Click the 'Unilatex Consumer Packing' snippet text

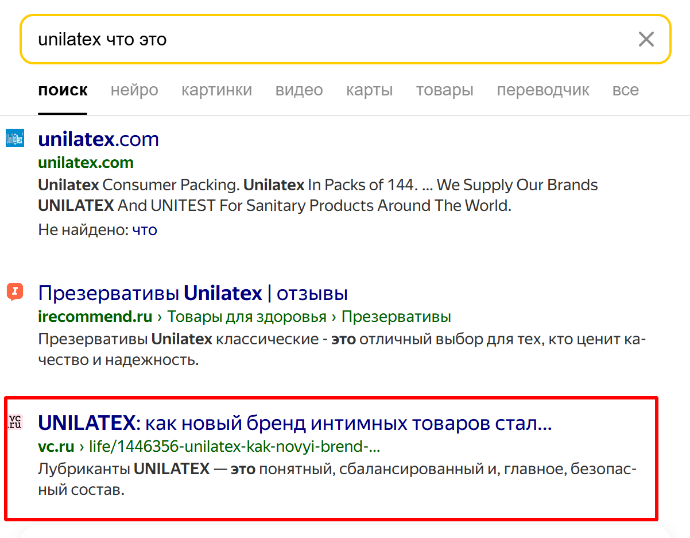318,195
